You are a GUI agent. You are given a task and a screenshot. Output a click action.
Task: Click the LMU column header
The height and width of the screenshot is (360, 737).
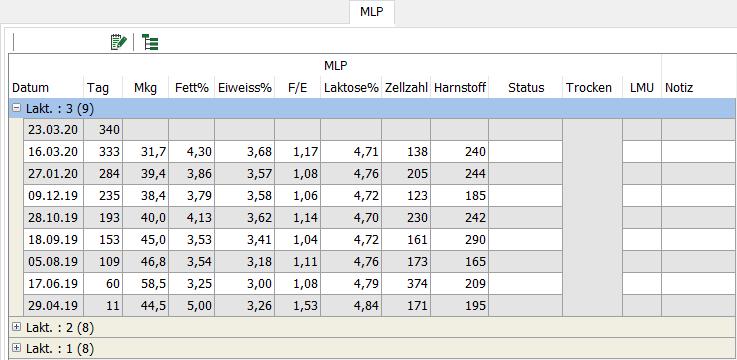coord(642,88)
